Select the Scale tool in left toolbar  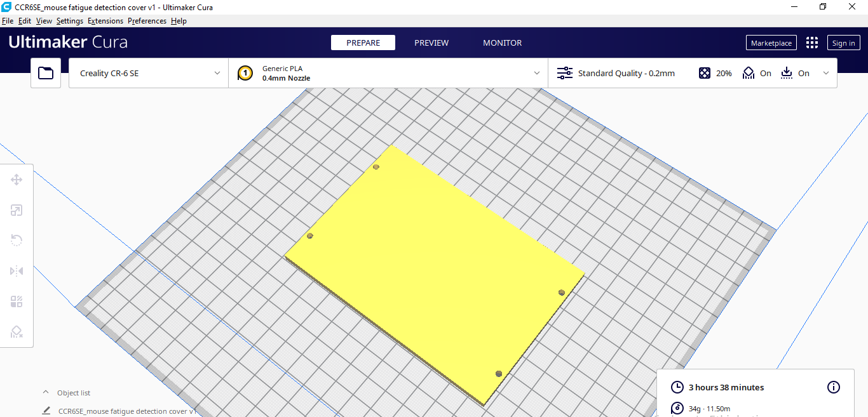click(x=17, y=210)
